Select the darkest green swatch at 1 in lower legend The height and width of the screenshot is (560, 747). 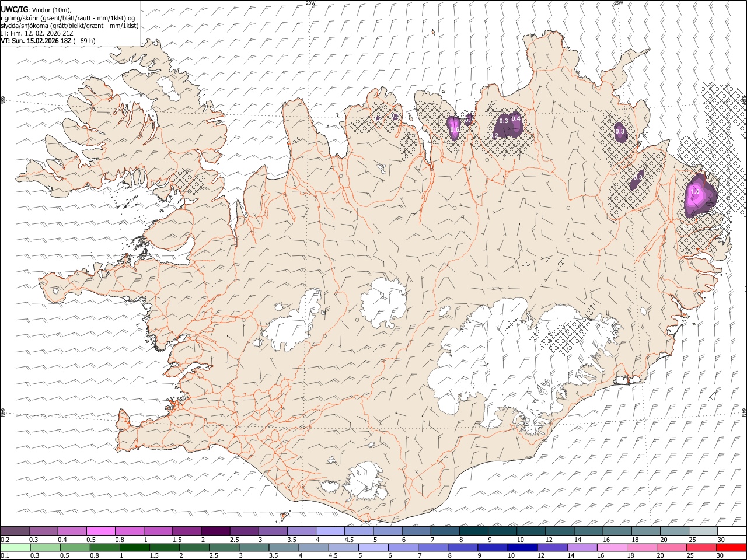(x=135, y=547)
